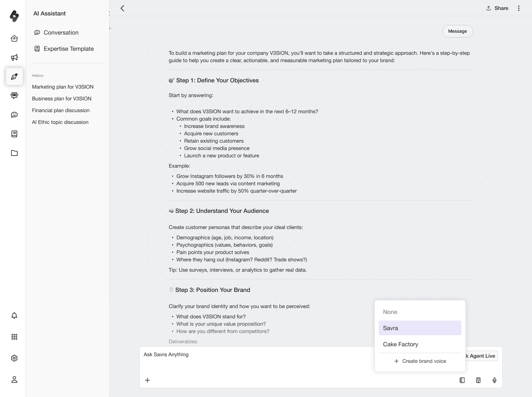Open the megaphone campaigns icon

[14, 57]
